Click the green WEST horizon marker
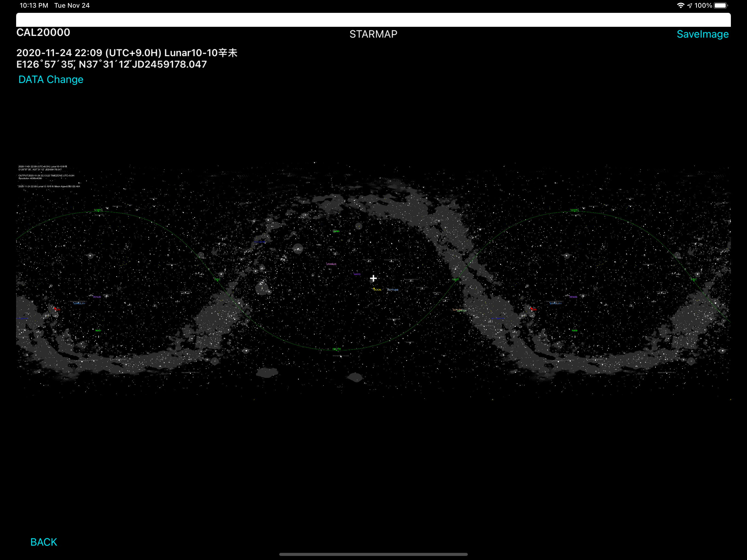The height and width of the screenshot is (560, 747). [x=456, y=280]
